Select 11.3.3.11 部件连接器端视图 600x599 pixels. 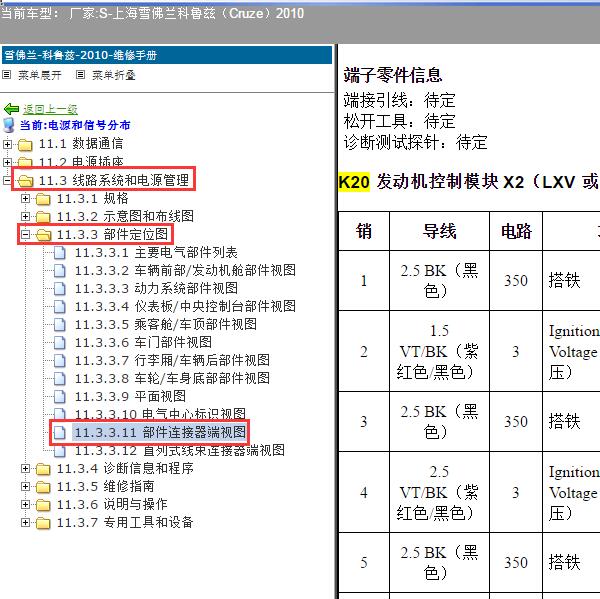(160, 433)
